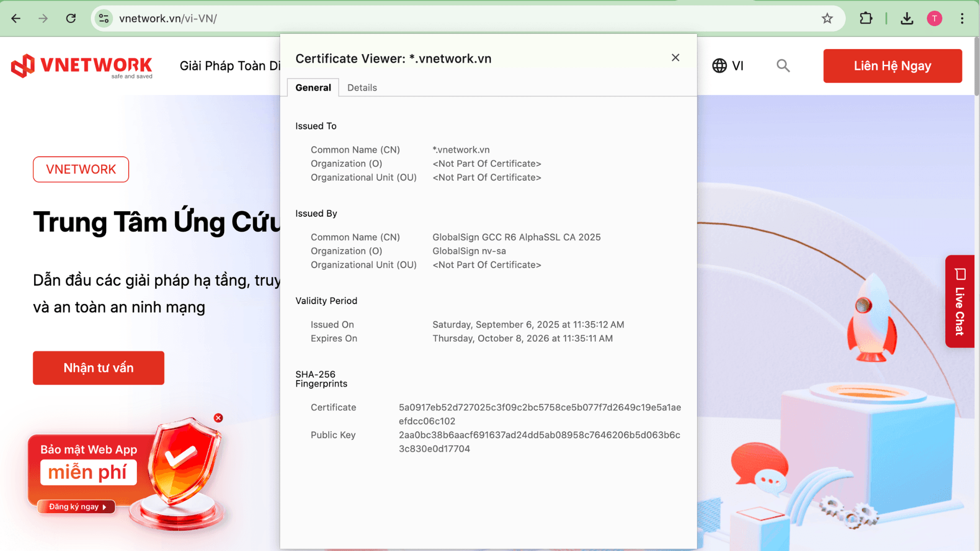Click the Validity Period heading

(326, 301)
